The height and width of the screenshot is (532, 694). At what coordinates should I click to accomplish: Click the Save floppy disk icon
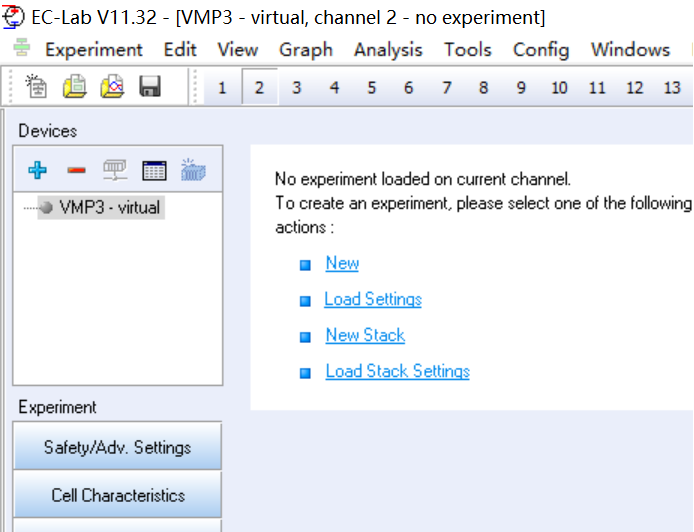point(150,88)
